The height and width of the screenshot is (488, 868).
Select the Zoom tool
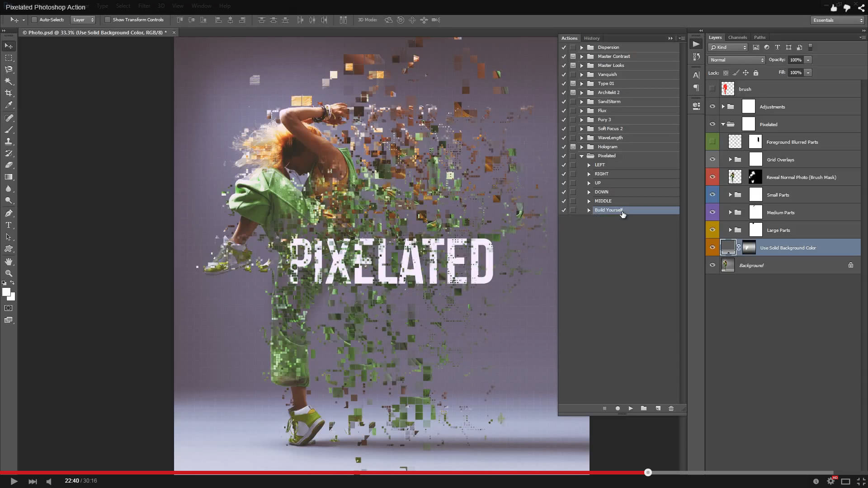pyautogui.click(x=8, y=273)
